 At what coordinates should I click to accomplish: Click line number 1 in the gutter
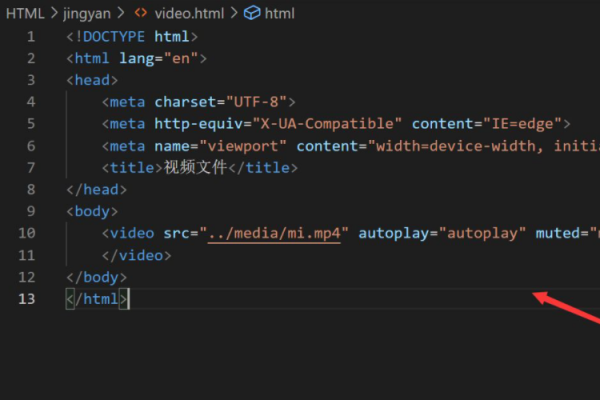pyautogui.click(x=30, y=37)
